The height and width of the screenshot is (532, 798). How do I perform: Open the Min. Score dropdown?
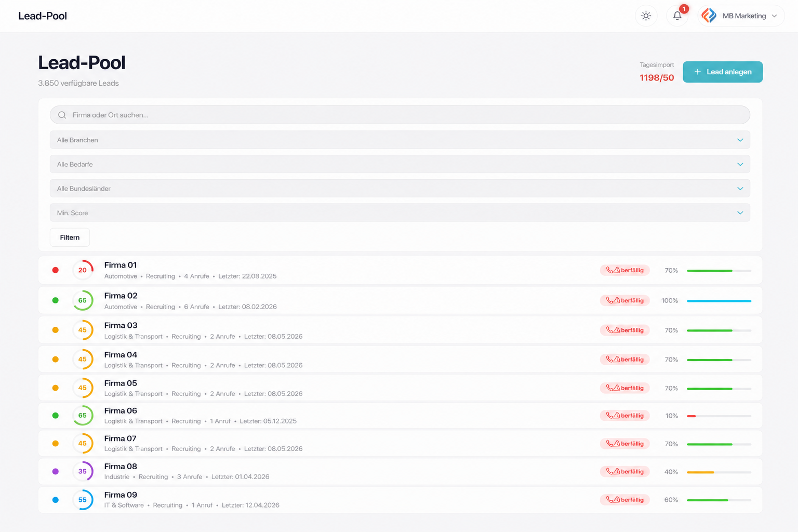point(400,213)
